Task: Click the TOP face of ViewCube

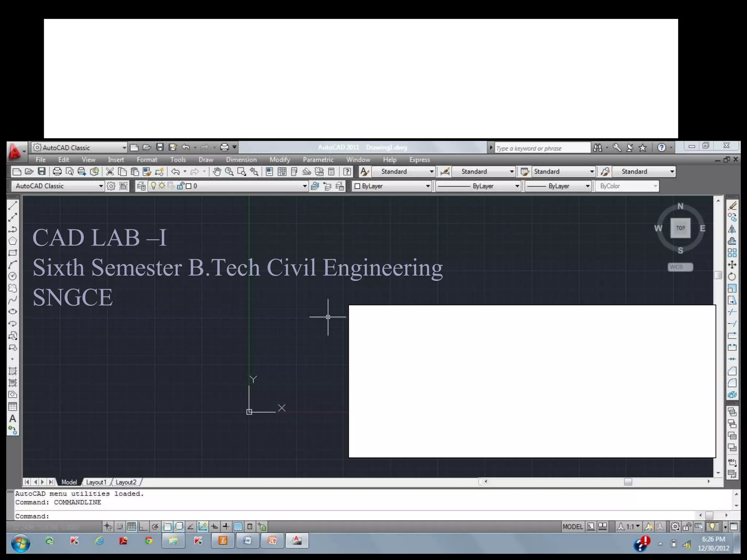Action: [x=680, y=228]
